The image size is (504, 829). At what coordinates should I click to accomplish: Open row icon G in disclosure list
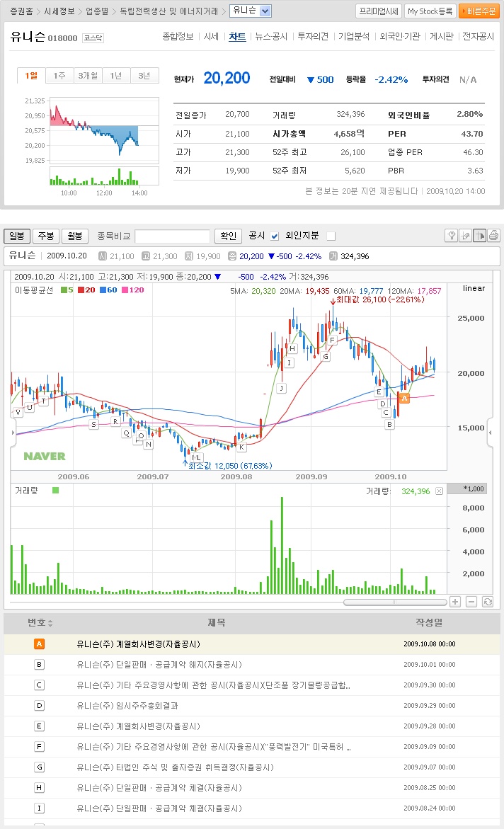(39, 767)
